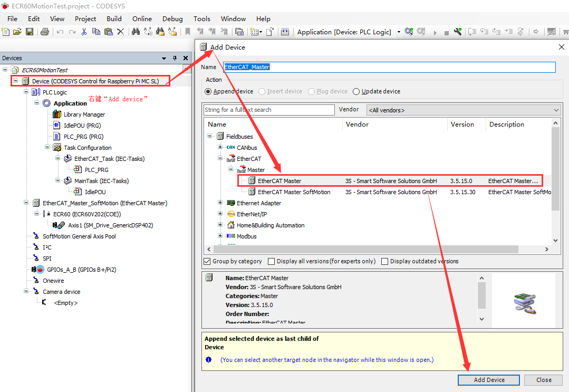
Task: Sort device list by Version column
Action: click(467, 125)
